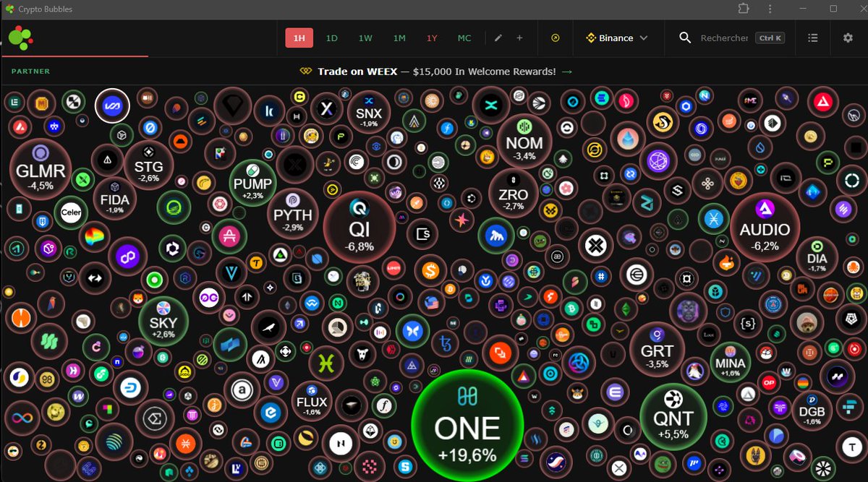Open the settings gear icon
The height and width of the screenshot is (482, 868).
pos(848,38)
